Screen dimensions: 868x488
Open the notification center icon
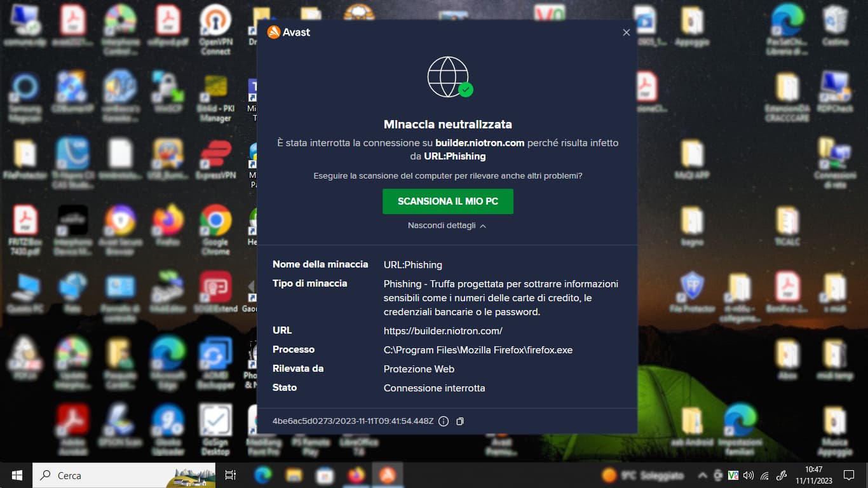849,475
